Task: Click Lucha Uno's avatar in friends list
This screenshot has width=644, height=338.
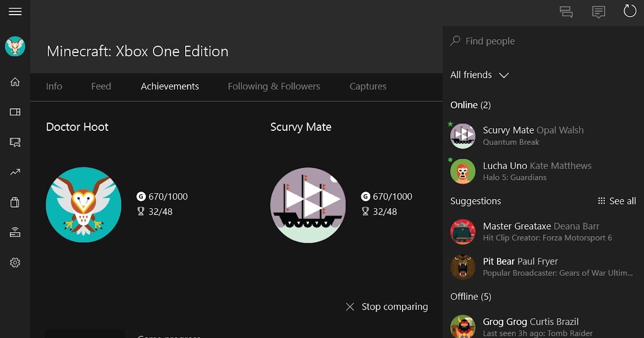Action: (463, 171)
